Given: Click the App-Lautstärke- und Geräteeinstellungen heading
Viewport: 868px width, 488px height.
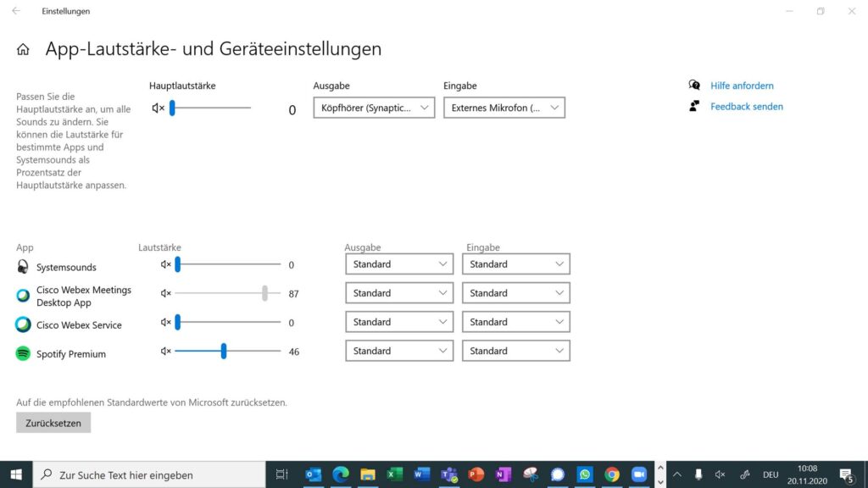Looking at the screenshot, I should click(213, 48).
